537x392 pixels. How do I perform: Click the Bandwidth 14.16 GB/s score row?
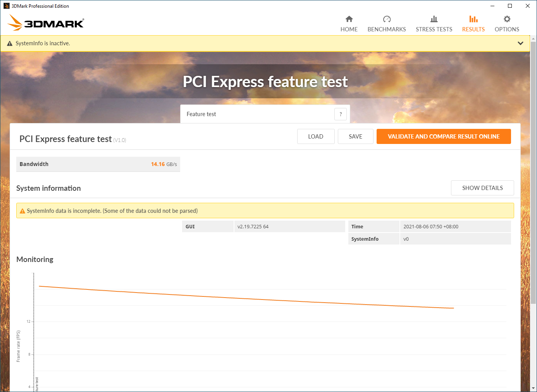[x=98, y=164]
